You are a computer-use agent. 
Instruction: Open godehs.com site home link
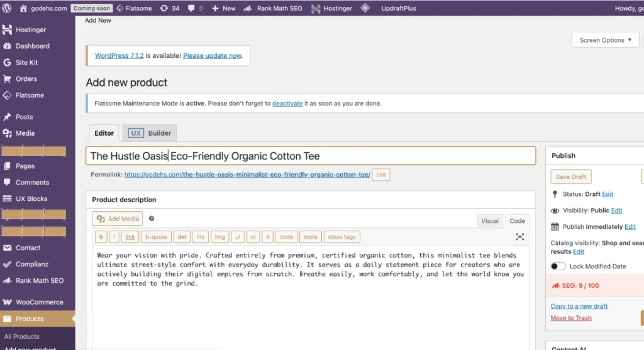43,8
